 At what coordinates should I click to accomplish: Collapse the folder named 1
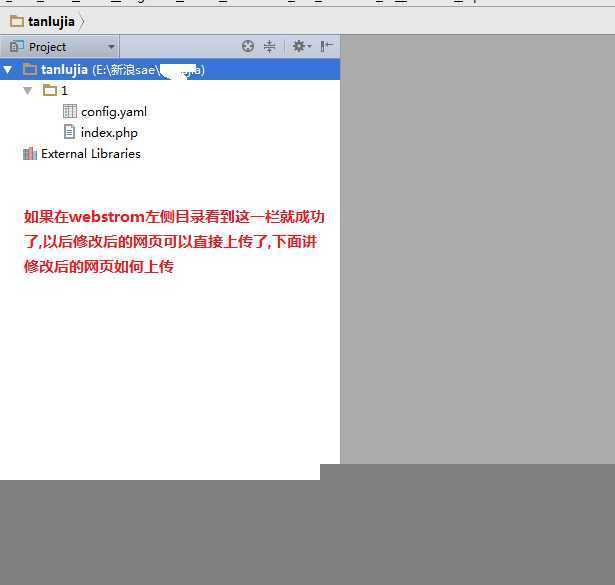point(27,91)
